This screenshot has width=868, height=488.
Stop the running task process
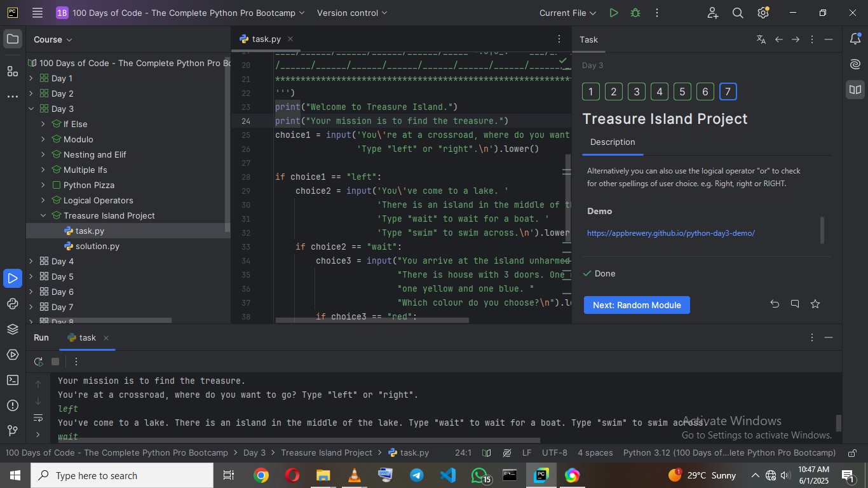pos(55,362)
